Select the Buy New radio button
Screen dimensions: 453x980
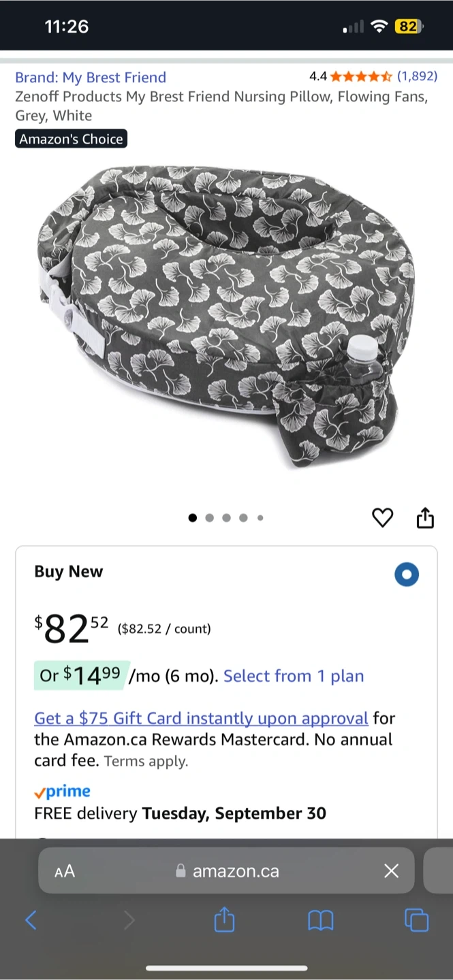coord(407,574)
